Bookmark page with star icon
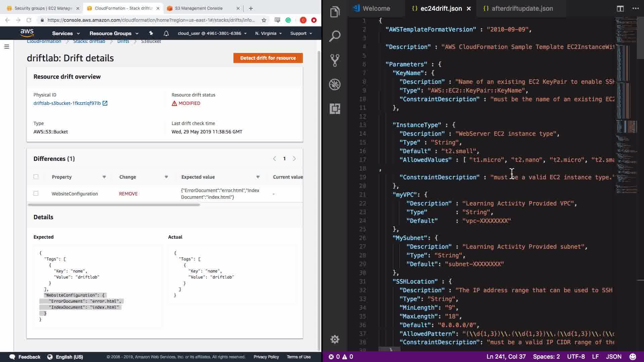The width and height of the screenshot is (644, 362). tap(264, 20)
